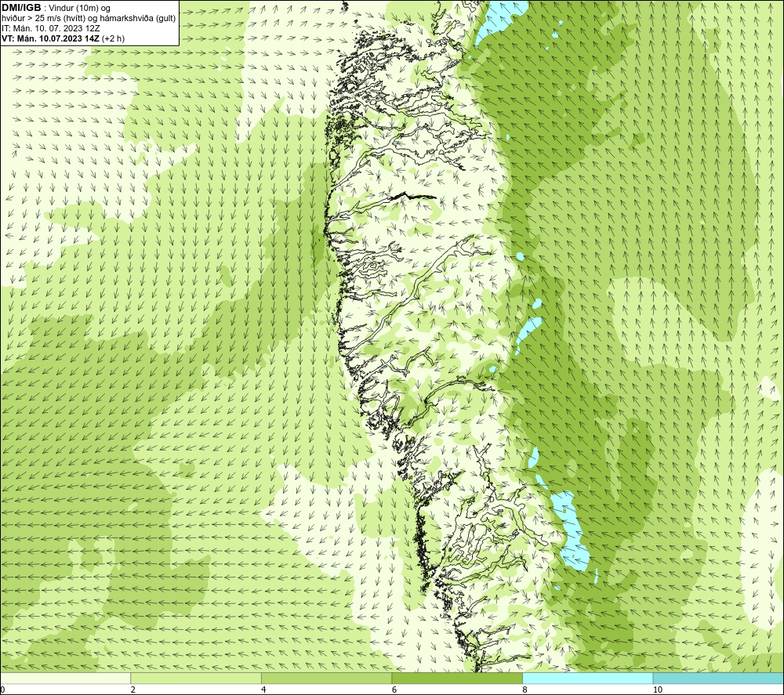Click the above 10 m/s teal band
Viewport: 784px width, 695px height.
click(718, 678)
